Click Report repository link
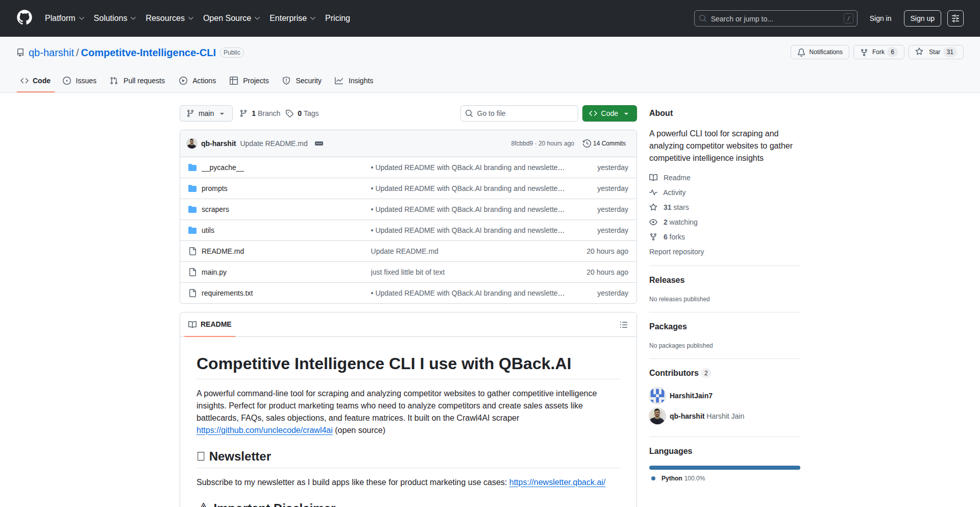 pos(676,252)
